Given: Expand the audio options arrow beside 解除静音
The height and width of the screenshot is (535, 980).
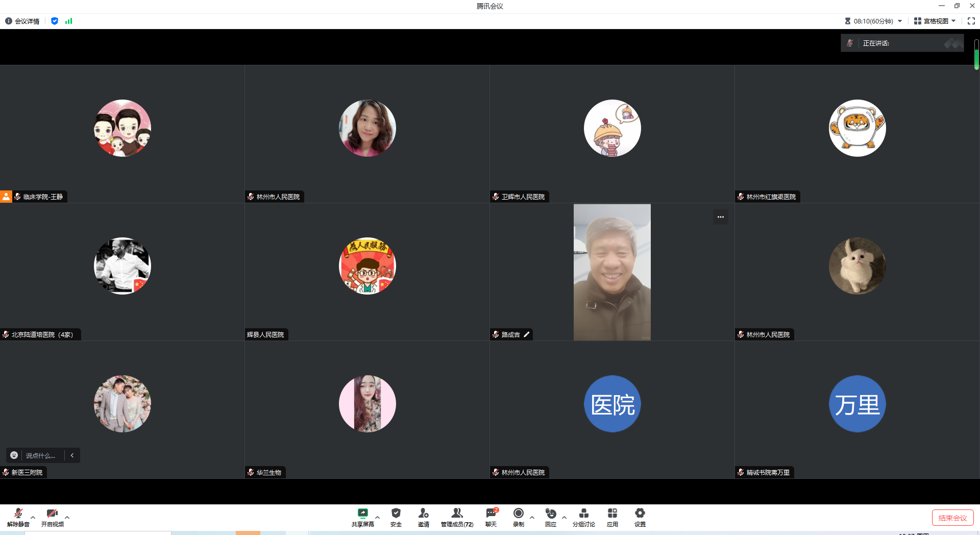Looking at the screenshot, I should pos(33,517).
